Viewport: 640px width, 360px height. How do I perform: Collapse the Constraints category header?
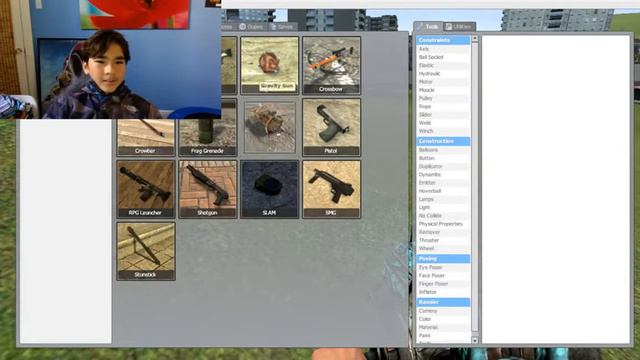443,40
